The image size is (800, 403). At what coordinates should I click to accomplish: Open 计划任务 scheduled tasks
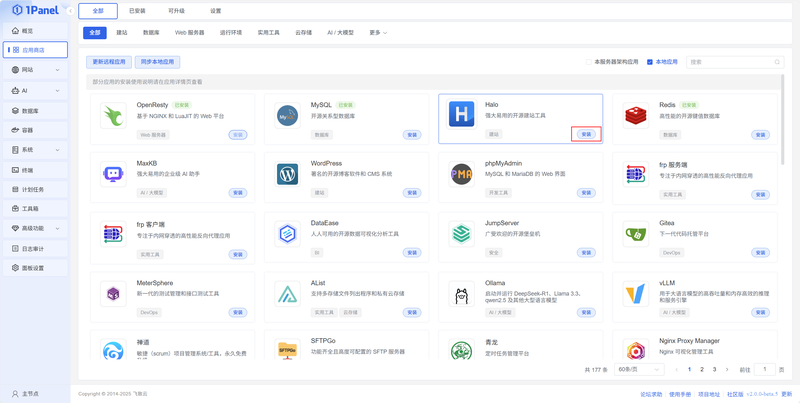point(35,189)
